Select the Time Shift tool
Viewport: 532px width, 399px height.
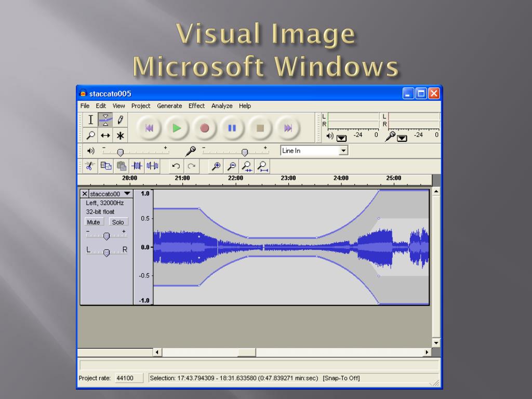click(105, 136)
